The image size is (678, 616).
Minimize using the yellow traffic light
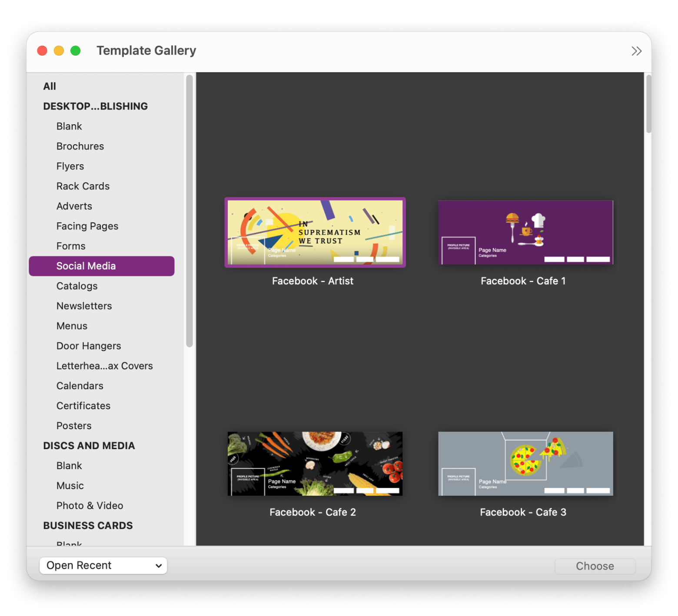coord(59,50)
